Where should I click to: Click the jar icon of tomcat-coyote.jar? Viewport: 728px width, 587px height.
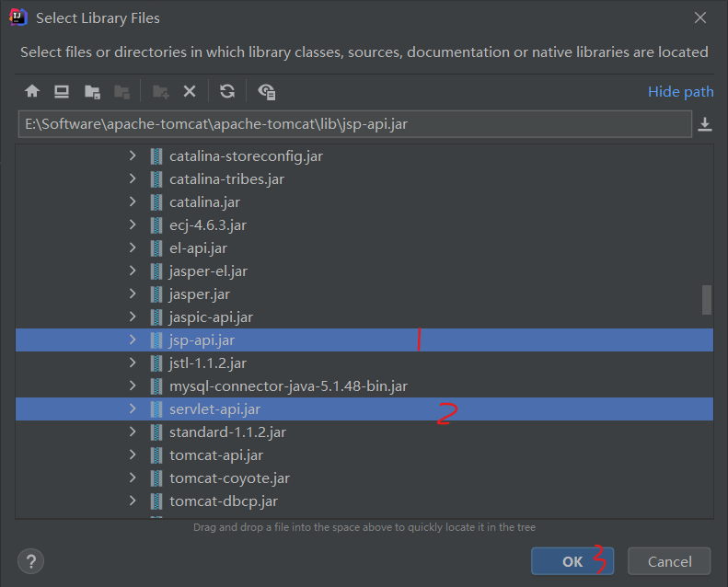point(156,478)
